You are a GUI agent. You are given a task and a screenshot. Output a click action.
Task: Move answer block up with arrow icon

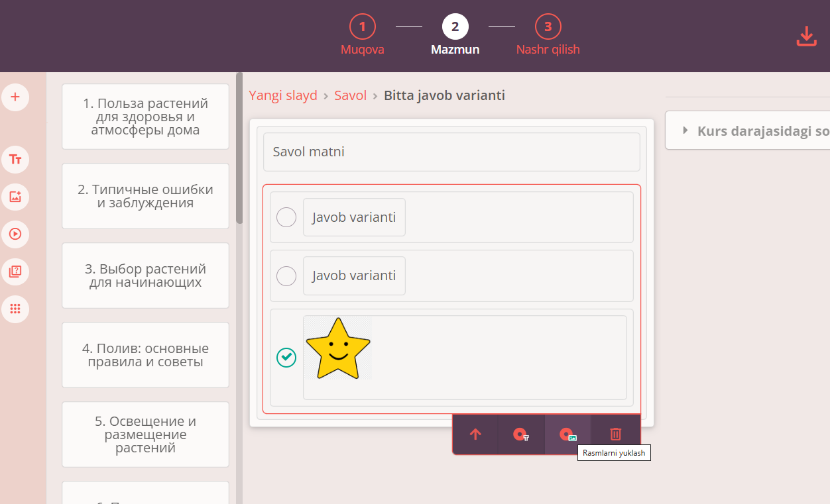(475, 434)
